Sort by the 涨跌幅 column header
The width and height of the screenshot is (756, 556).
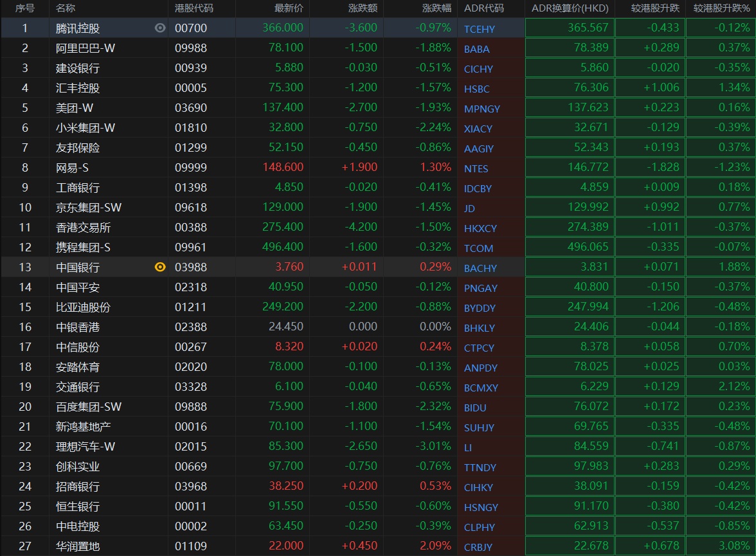tap(437, 8)
